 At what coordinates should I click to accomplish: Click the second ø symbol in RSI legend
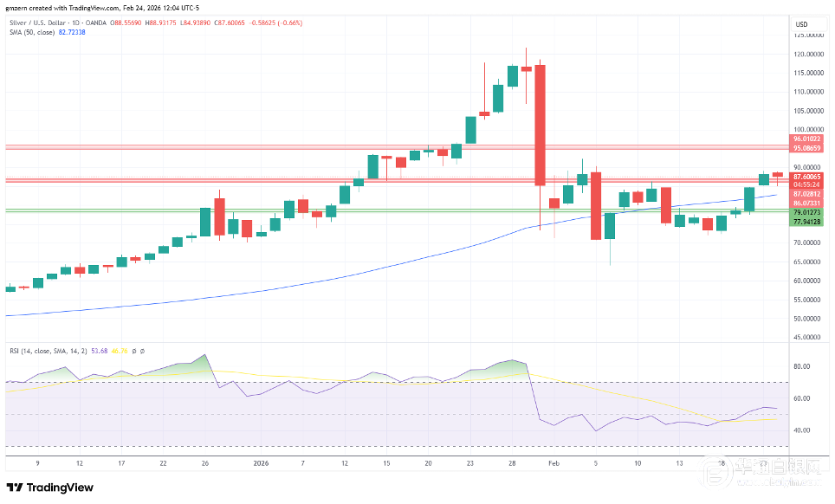click(x=142, y=351)
